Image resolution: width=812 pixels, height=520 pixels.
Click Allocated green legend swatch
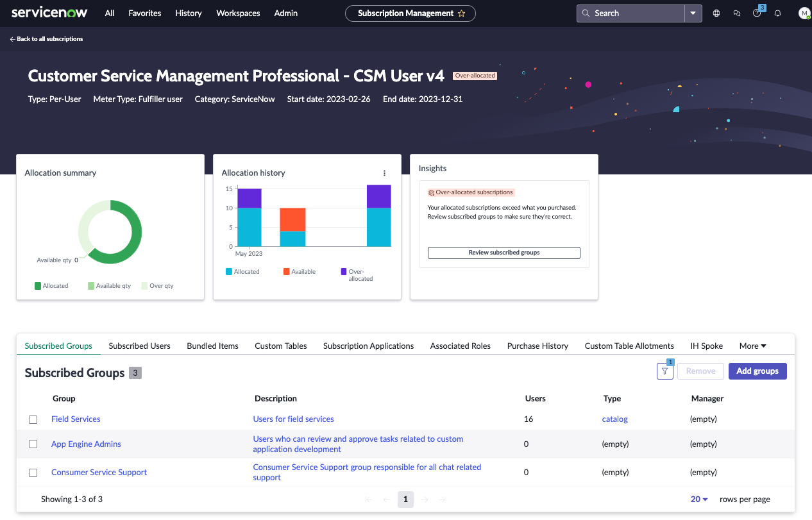(38, 286)
